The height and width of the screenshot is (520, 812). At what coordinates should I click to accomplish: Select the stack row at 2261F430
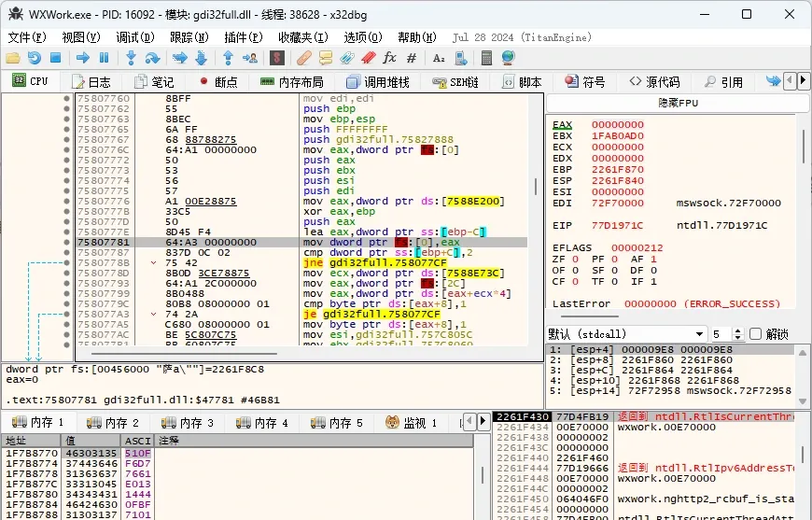click(x=645, y=417)
